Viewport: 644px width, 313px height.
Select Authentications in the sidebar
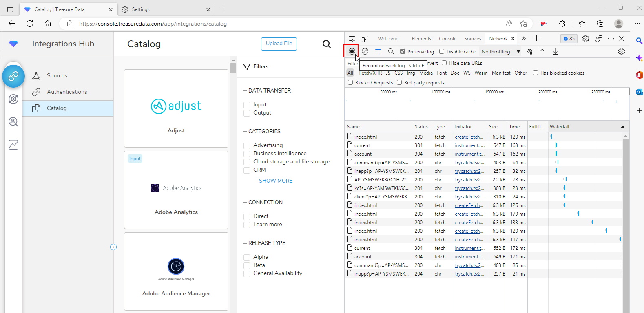pyautogui.click(x=67, y=92)
